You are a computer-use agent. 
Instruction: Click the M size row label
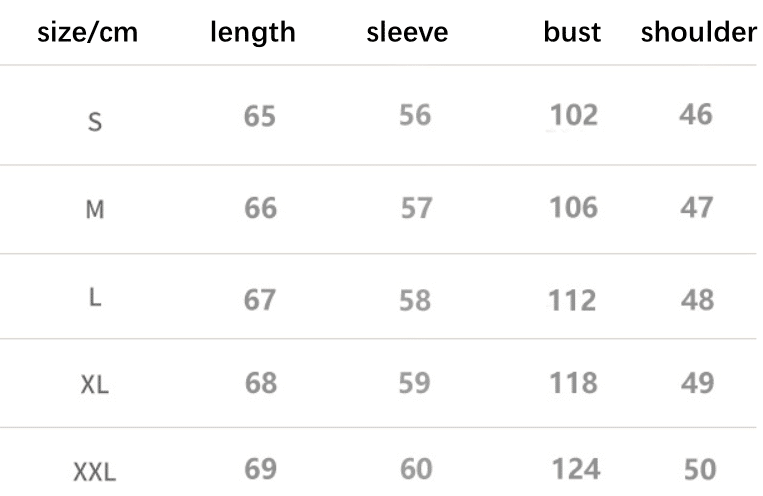[x=95, y=210]
